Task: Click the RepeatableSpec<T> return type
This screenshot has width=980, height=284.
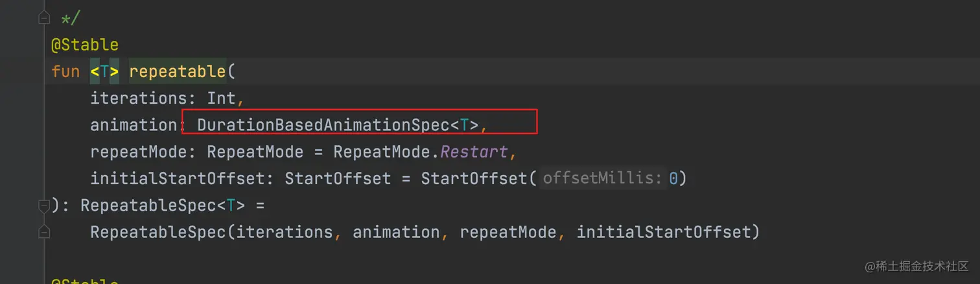Action: click(163, 206)
